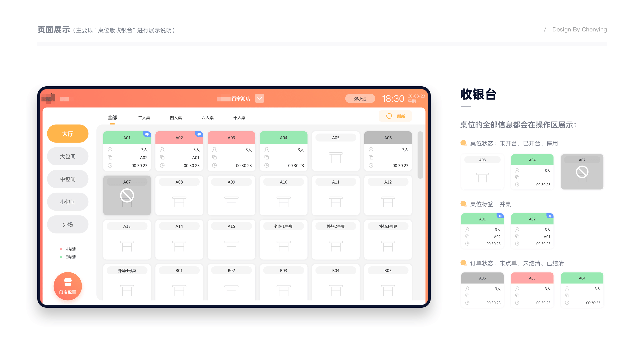
Task: Select table 外场1号桌
Action: (283, 240)
